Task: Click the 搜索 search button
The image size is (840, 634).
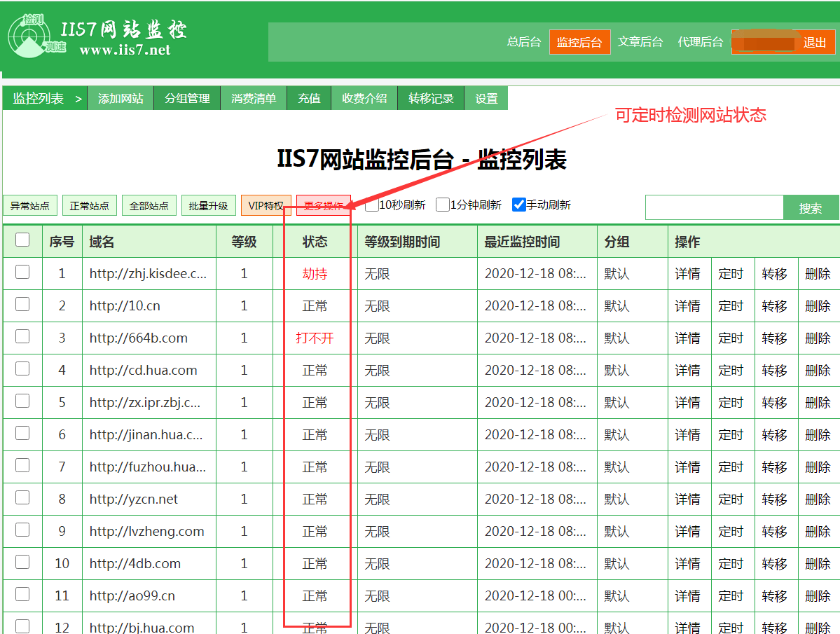Action: click(x=811, y=207)
